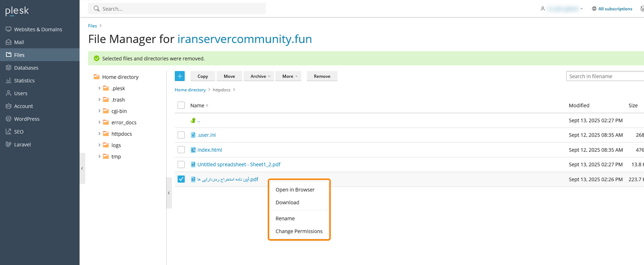This screenshot has width=644, height=265.
Task: Click the green parent directory arrow icon
Action: coord(193,121)
